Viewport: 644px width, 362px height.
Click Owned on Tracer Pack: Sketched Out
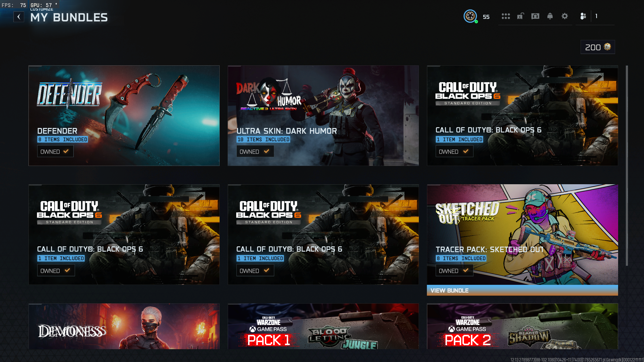(454, 271)
